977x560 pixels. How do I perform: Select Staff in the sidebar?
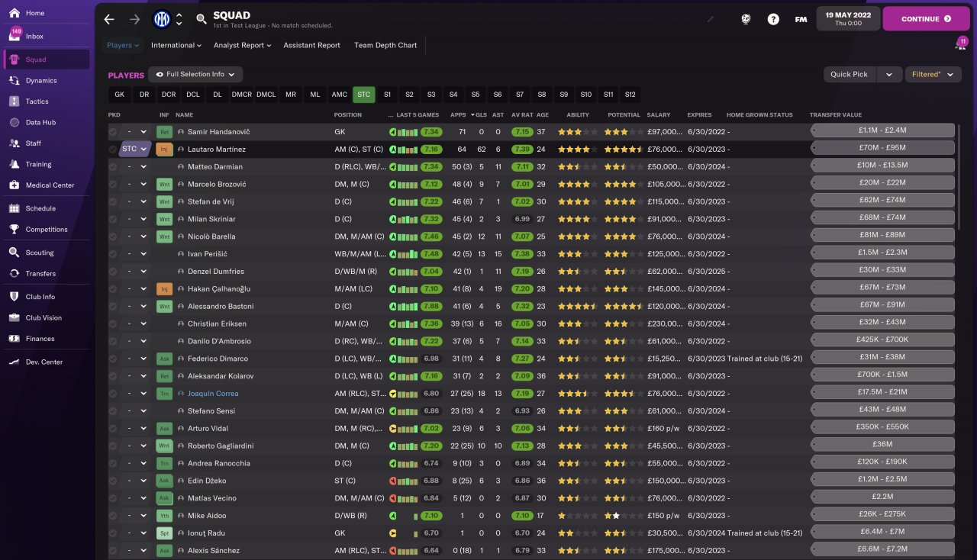click(46, 143)
